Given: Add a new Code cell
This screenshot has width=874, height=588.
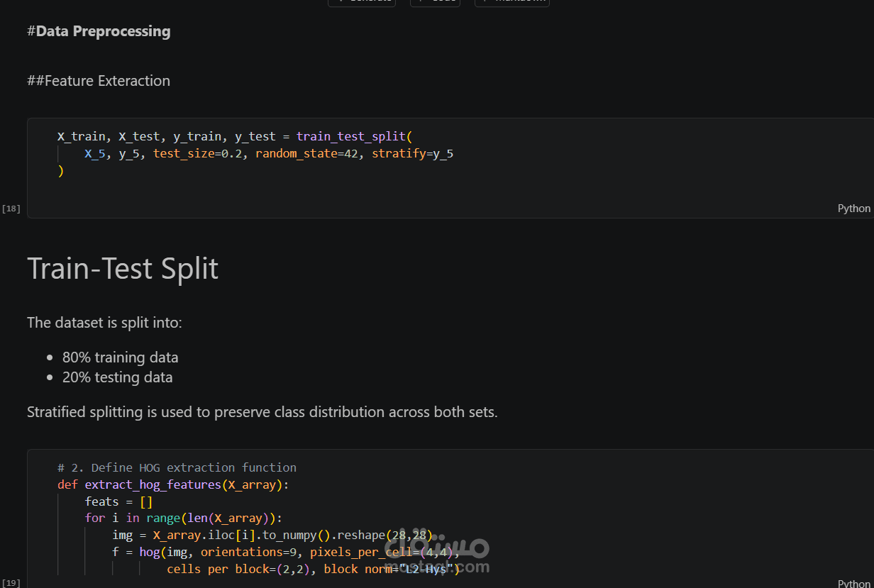Looking at the screenshot, I should pyautogui.click(x=435, y=2).
